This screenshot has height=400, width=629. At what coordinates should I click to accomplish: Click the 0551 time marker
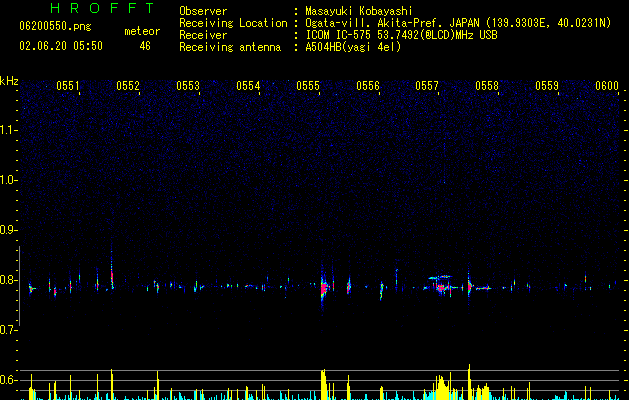tap(67, 86)
